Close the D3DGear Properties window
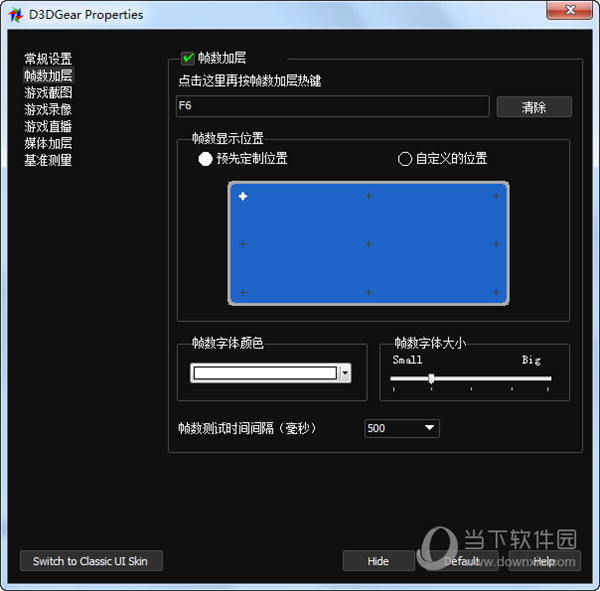 point(570,10)
